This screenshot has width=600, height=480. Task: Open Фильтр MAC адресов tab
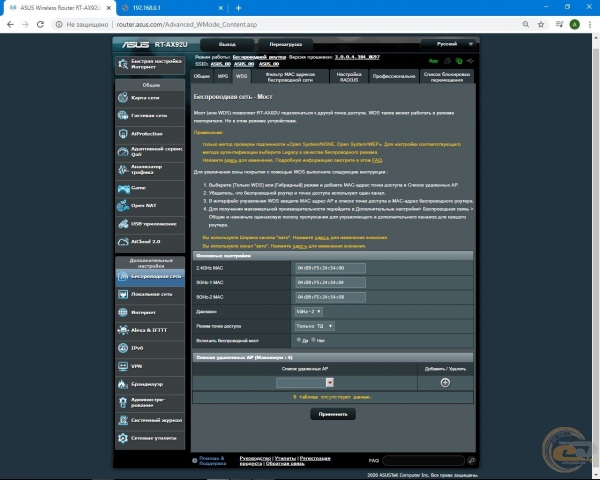pyautogui.click(x=290, y=77)
